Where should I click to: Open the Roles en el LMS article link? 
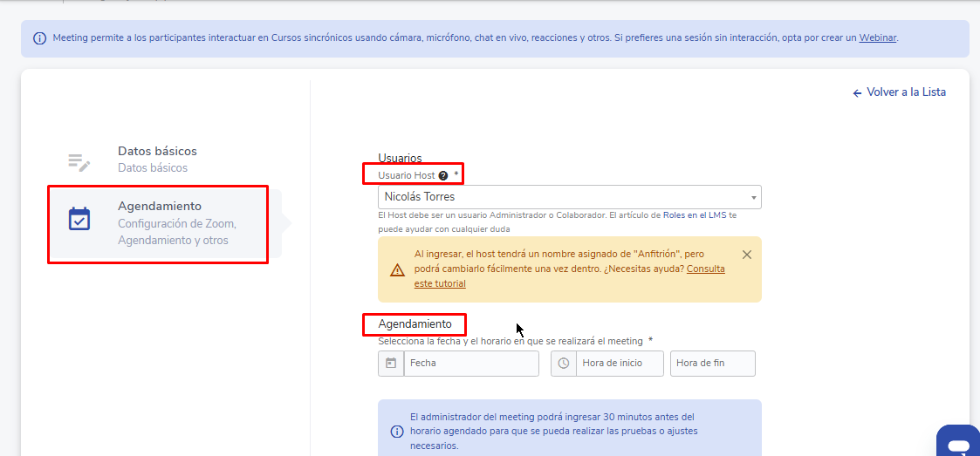point(694,215)
